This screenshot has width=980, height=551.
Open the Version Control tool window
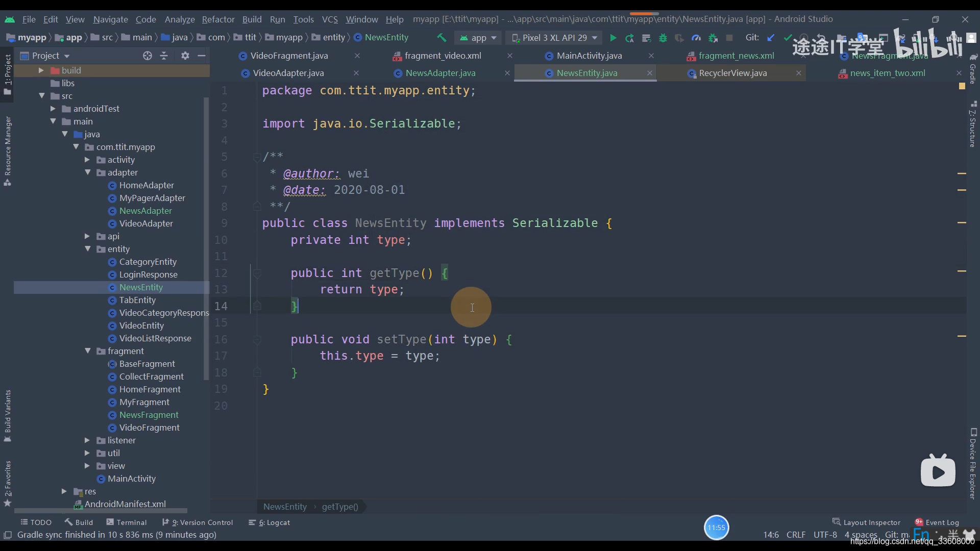(198, 522)
